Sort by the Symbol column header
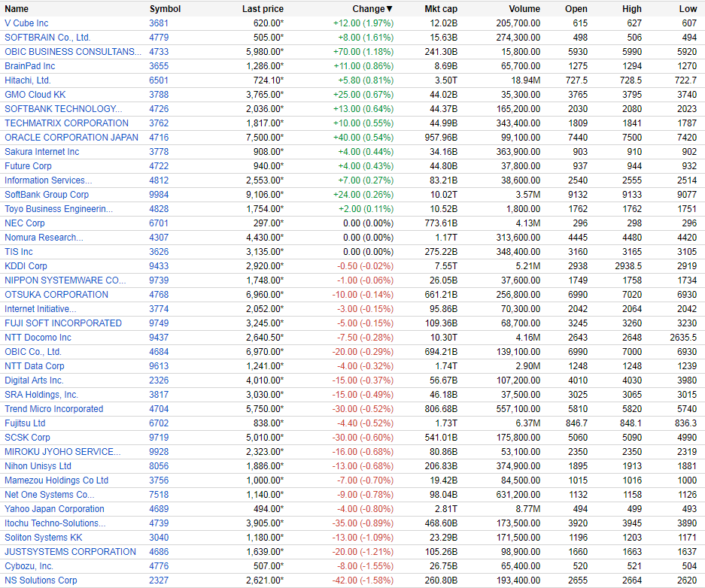Image resolution: width=705 pixels, height=588 pixels. (x=165, y=9)
